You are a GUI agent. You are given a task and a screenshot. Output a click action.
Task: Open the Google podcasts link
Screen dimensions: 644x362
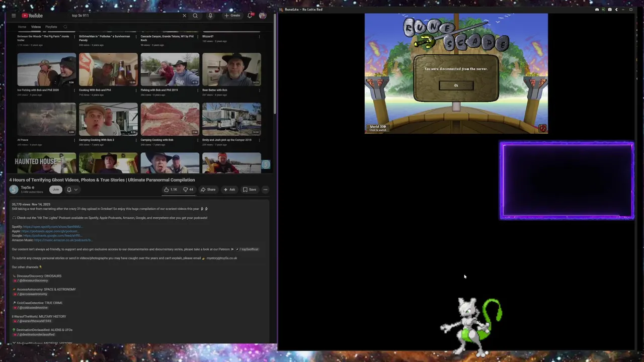tap(53, 236)
